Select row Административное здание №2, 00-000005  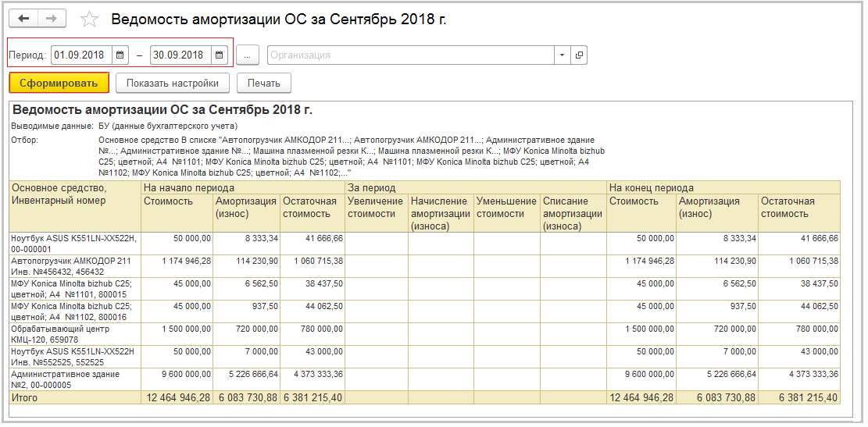point(424,379)
